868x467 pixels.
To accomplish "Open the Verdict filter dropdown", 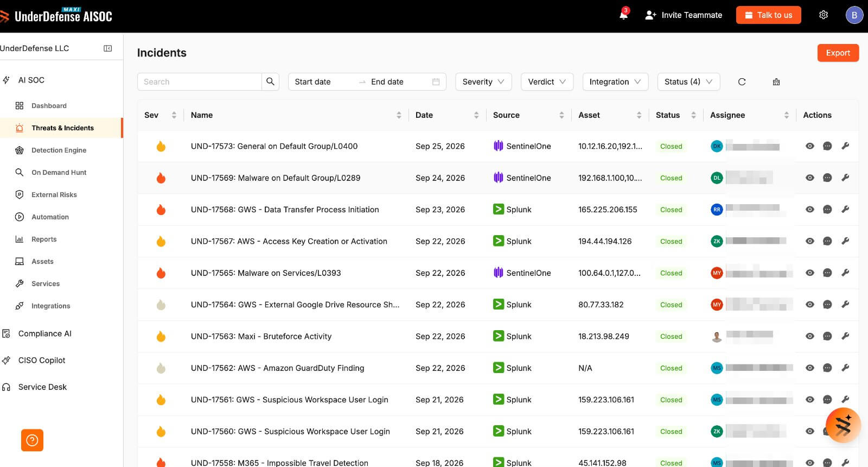I will (x=547, y=81).
